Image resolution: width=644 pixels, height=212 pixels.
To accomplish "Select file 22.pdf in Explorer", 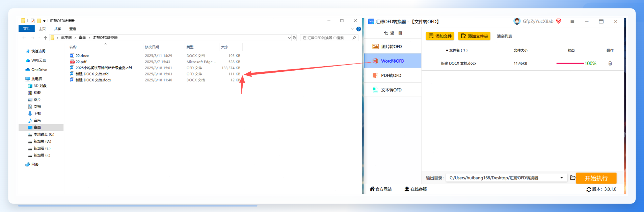I will [x=81, y=62].
